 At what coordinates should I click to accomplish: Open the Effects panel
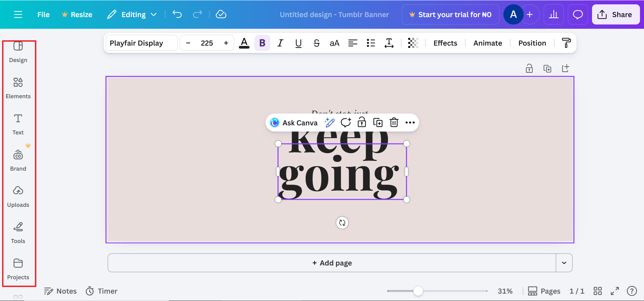[445, 43]
